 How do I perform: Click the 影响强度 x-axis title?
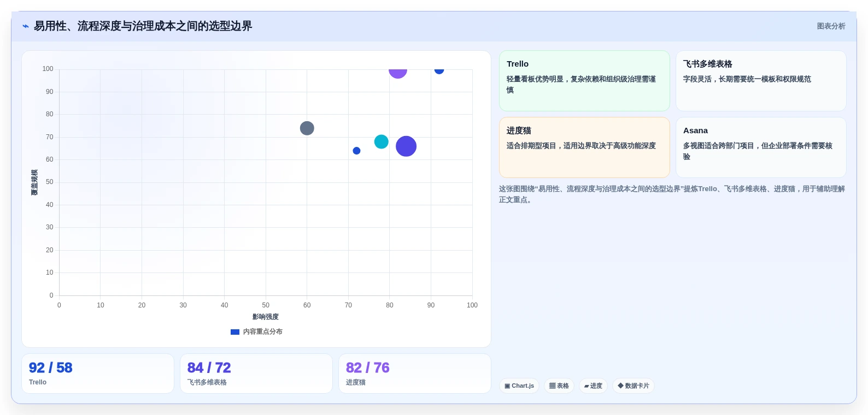(266, 317)
